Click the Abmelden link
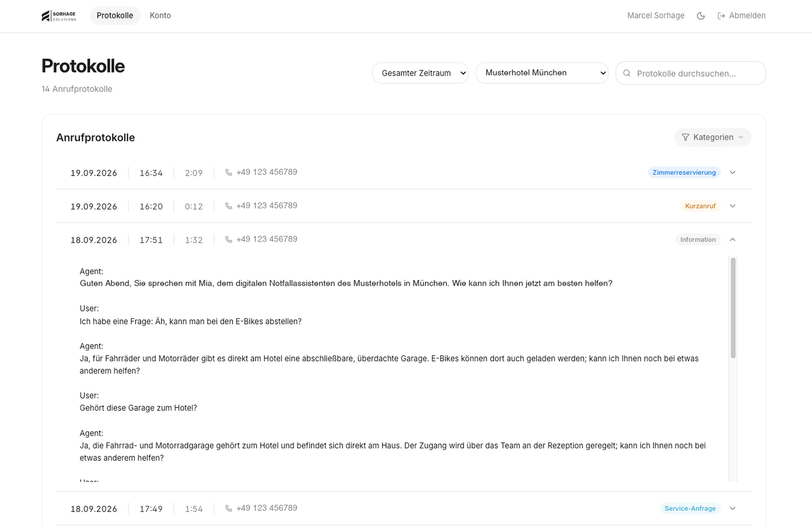This screenshot has width=812, height=526. pyautogui.click(x=742, y=16)
